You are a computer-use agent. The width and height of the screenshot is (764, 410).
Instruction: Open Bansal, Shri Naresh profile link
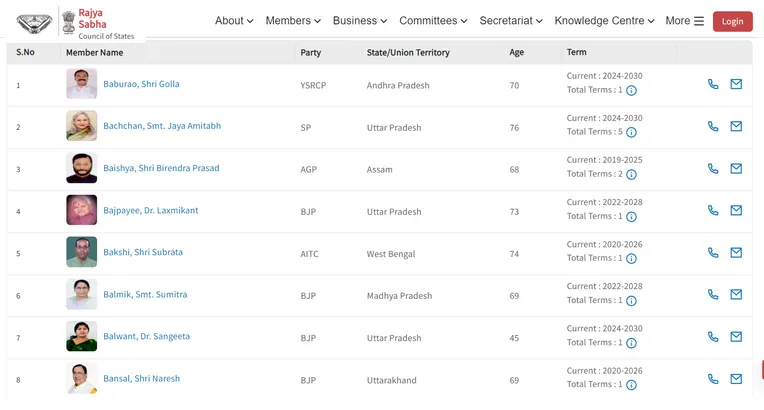click(x=142, y=379)
